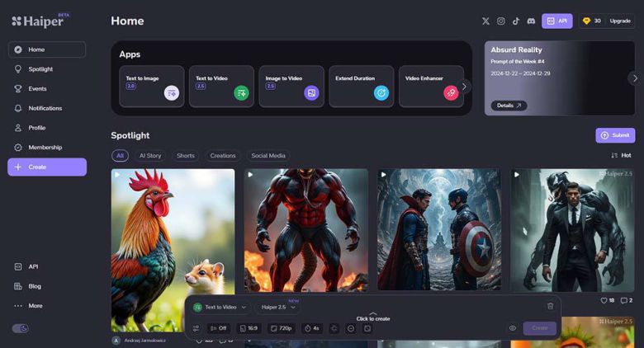Launch the Image to Video app icon
This screenshot has width=644, height=348.
pos(311,93)
